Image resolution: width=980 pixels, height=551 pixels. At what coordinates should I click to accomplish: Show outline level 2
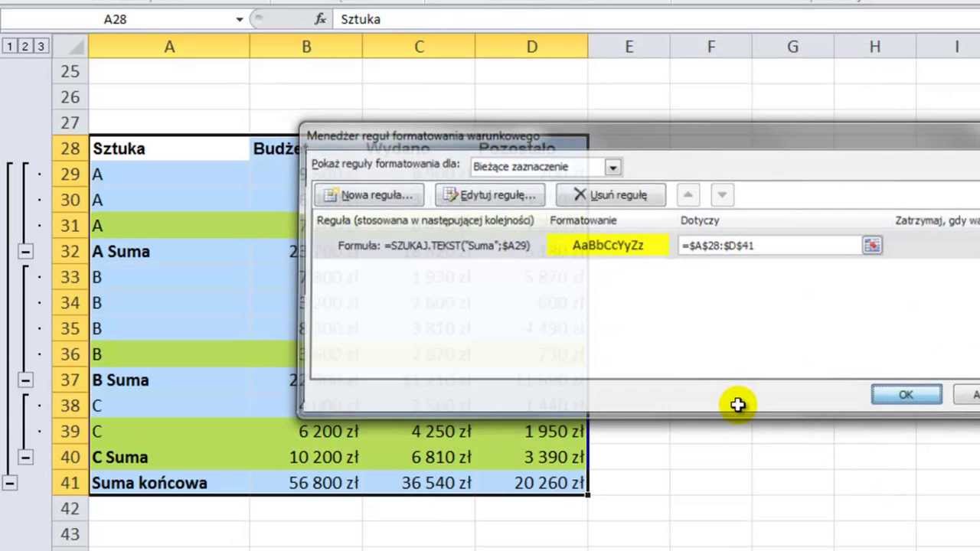24,47
